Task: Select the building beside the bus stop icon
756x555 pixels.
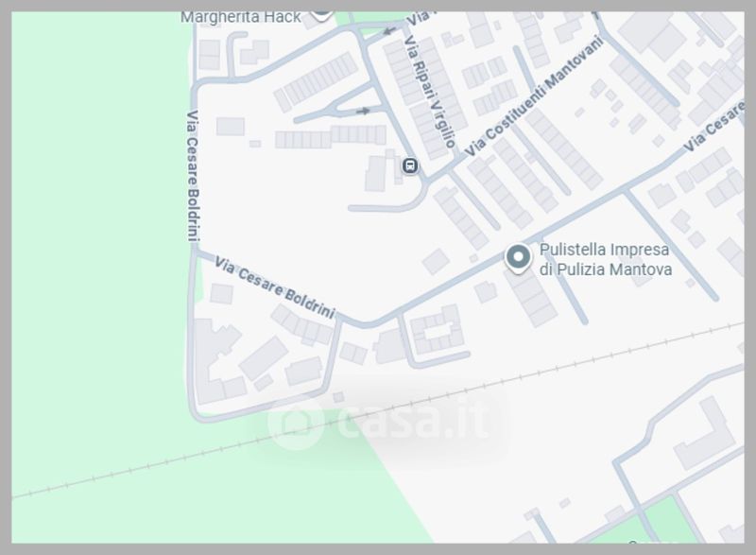Action: [x=376, y=174]
